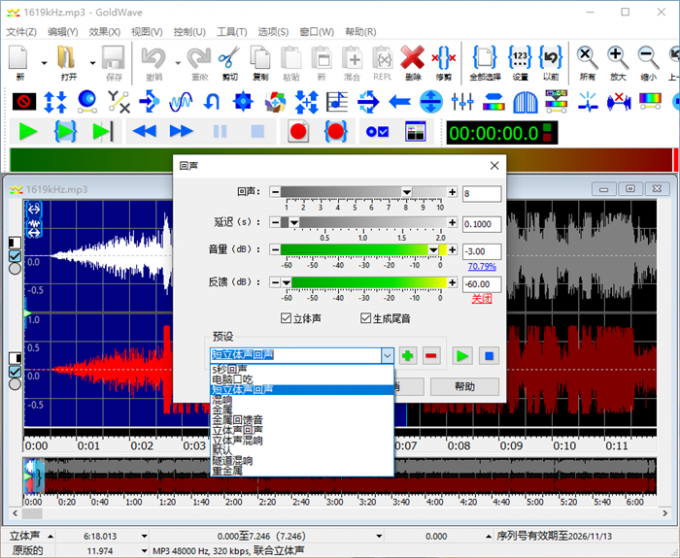Viewport: 680px width, 558px height.
Task: Open the 选项(S) menu
Action: pyautogui.click(x=273, y=32)
